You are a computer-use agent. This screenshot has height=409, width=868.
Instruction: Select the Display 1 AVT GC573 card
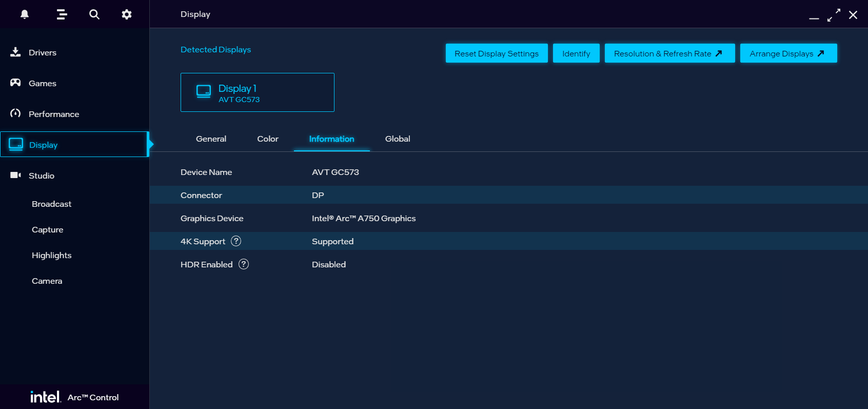[x=258, y=92]
